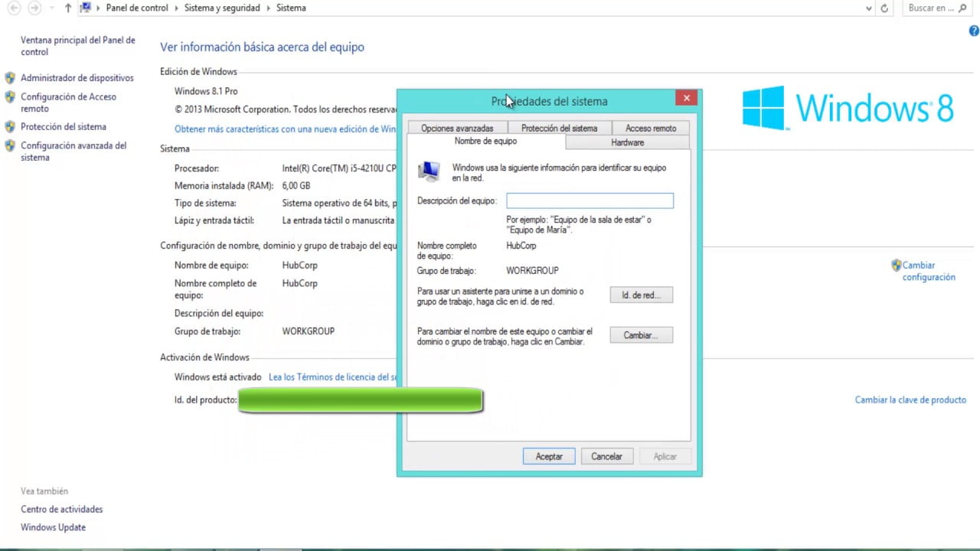Image resolution: width=980 pixels, height=551 pixels.
Task: Click WORKGROUP in the Sistema window
Action: pyautogui.click(x=309, y=331)
